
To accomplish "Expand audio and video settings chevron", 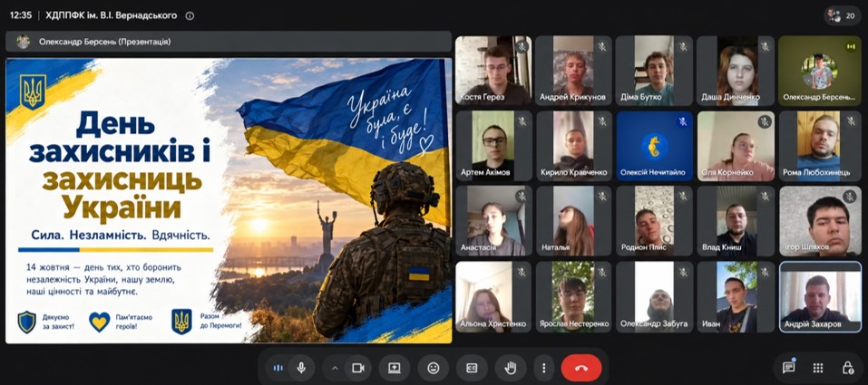I will (x=334, y=369).
